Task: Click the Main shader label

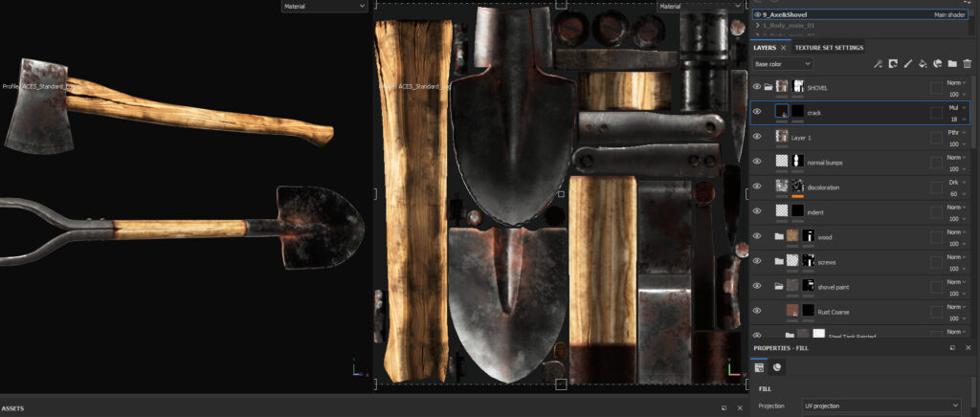Action: [950, 14]
